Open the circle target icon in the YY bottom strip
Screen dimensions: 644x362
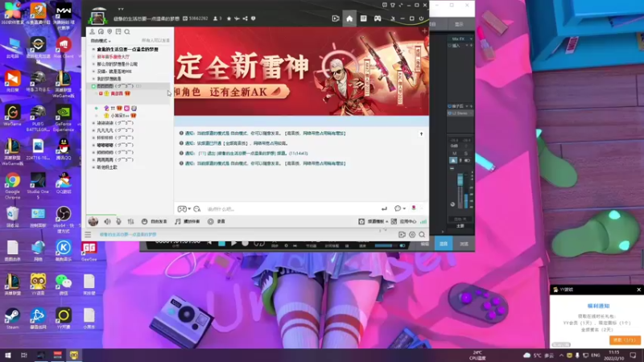412,235
